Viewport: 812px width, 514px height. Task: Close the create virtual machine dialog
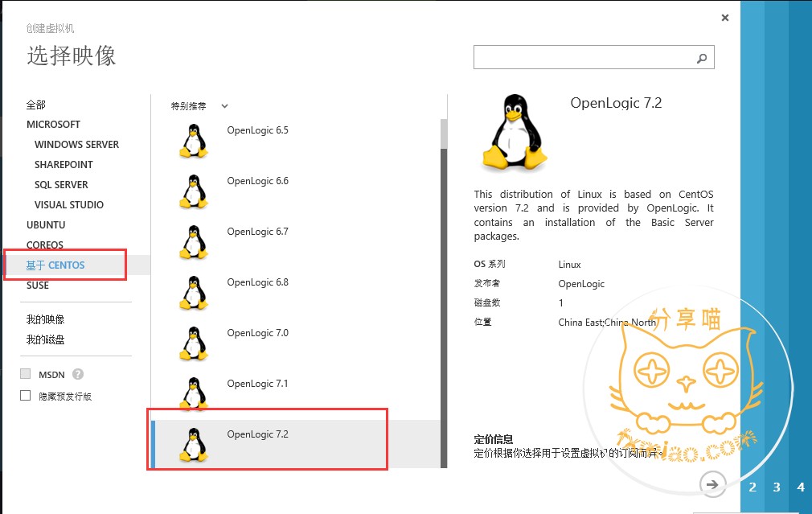(x=725, y=18)
